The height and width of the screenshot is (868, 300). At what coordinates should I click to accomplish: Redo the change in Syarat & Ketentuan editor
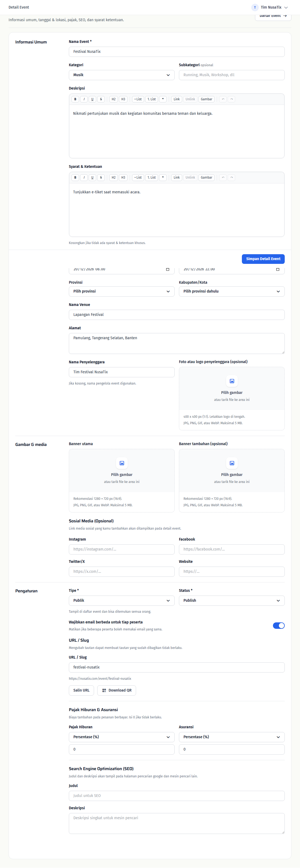click(x=231, y=178)
